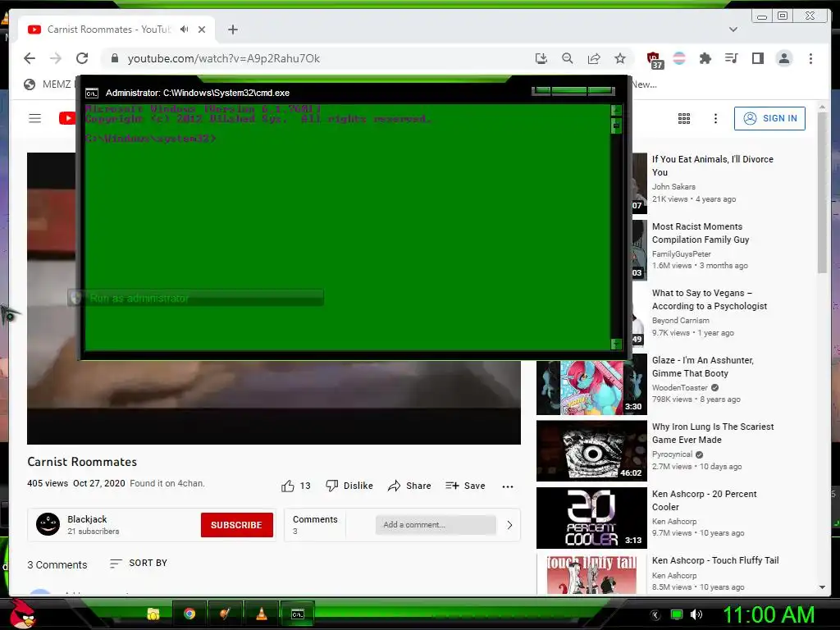Open the MEMZ bookmark
The width and height of the screenshot is (840, 630).
pos(48,84)
